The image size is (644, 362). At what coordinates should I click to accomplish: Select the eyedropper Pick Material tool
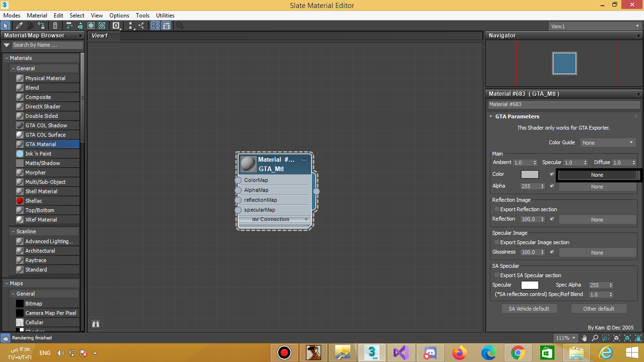tap(19, 26)
